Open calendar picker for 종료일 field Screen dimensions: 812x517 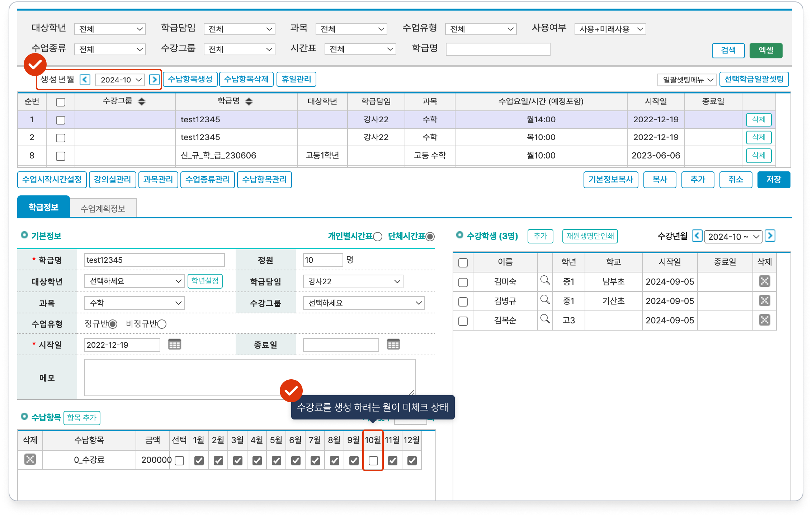393,344
